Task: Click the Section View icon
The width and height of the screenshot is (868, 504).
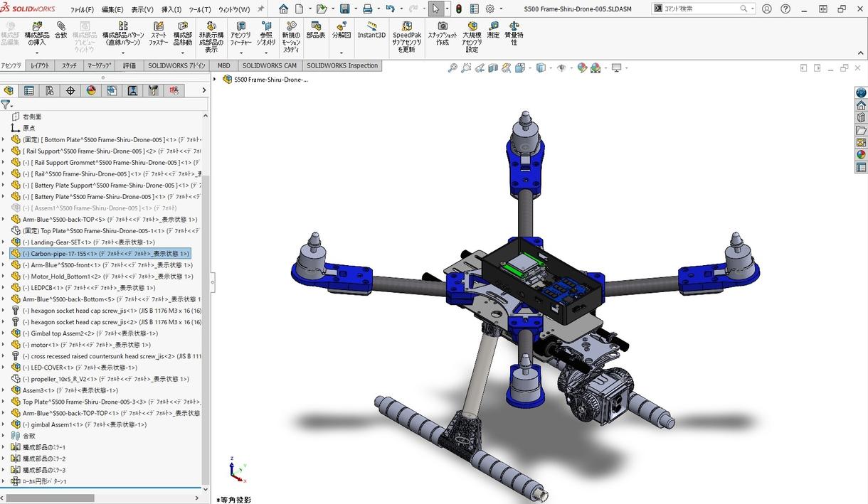Action: (492, 68)
